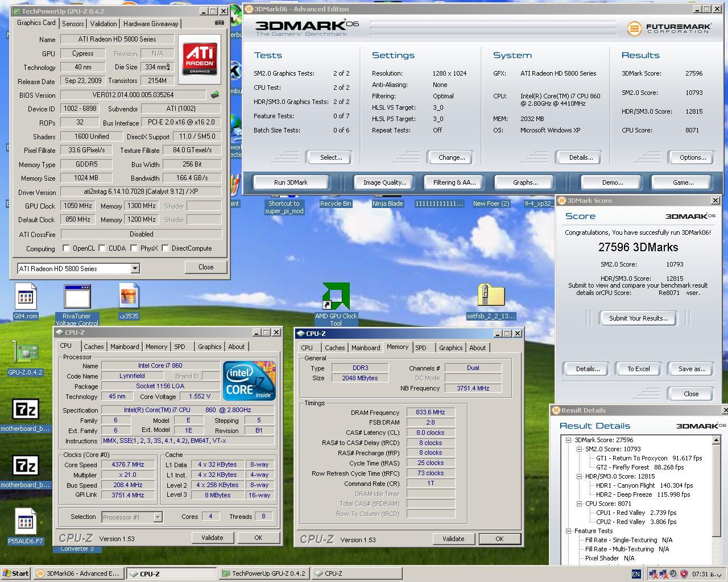Click the ATI Radeon logo in GPU-Z
The image size is (728, 582).
pos(200,58)
